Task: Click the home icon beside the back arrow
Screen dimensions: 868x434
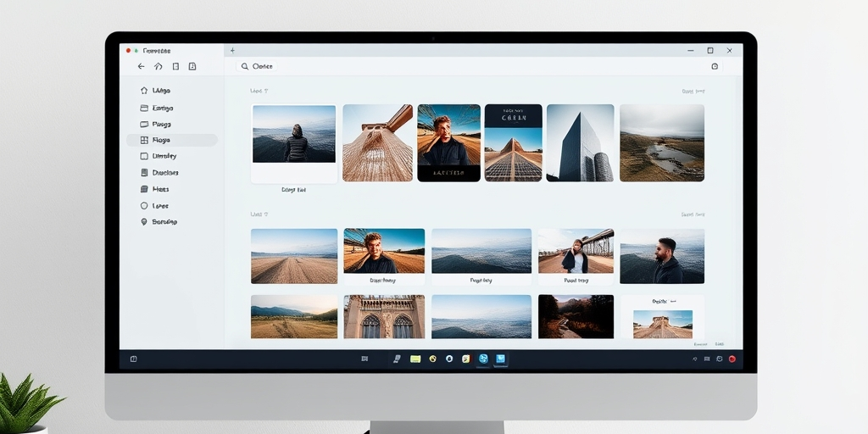Action: pos(159,66)
